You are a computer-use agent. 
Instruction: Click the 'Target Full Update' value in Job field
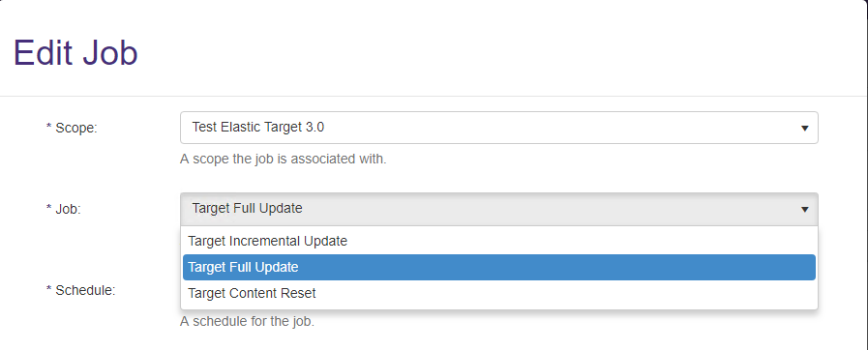pyautogui.click(x=247, y=209)
